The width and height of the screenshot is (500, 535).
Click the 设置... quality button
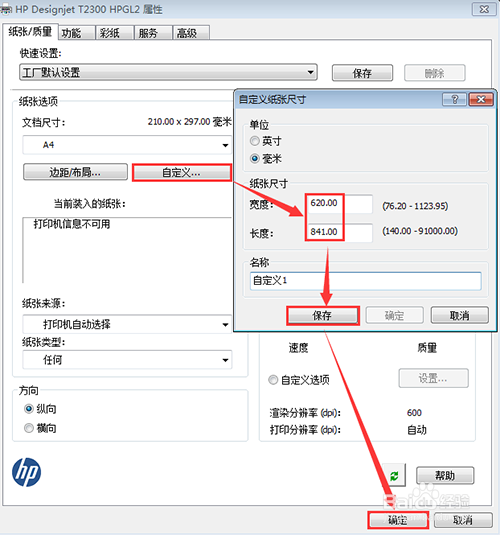pos(433,378)
